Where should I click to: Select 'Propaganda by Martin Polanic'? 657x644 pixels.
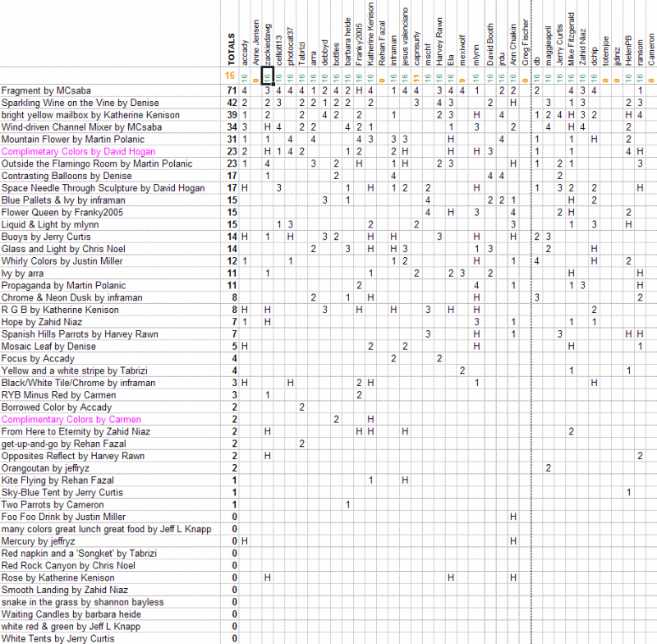64,285
